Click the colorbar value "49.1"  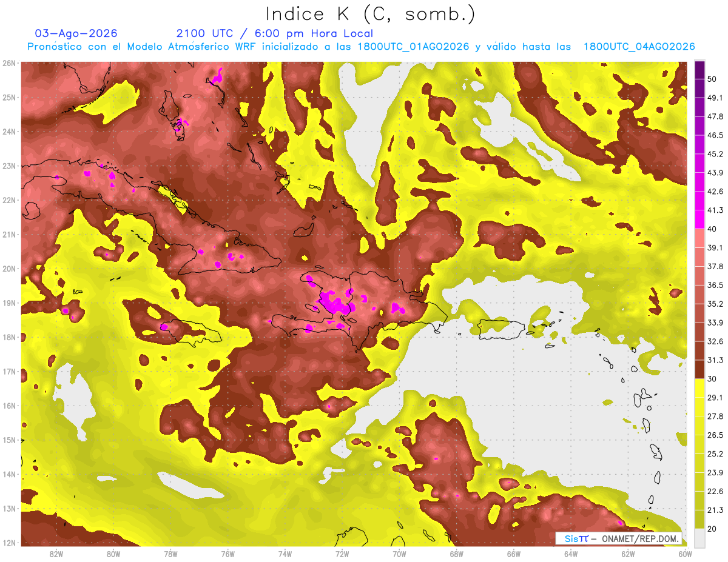pyautogui.click(x=715, y=98)
